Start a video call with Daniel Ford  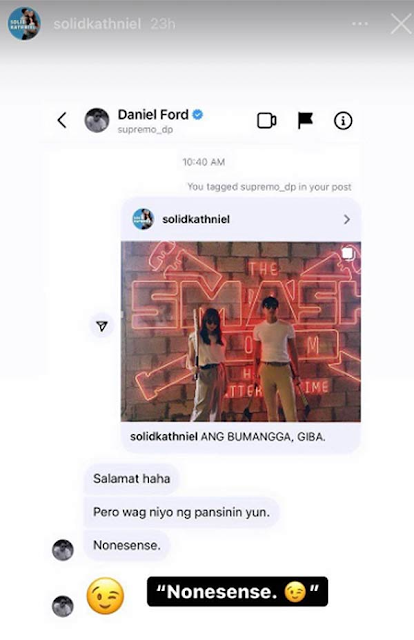click(x=267, y=121)
